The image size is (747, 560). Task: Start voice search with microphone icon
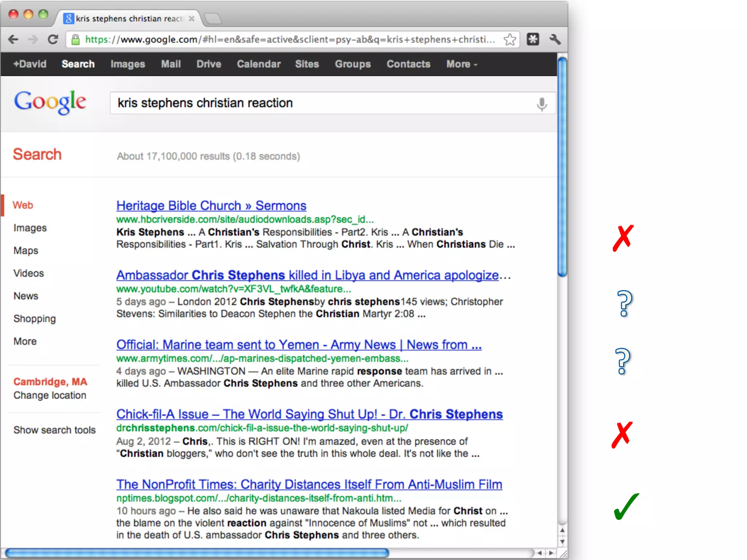pyautogui.click(x=542, y=104)
